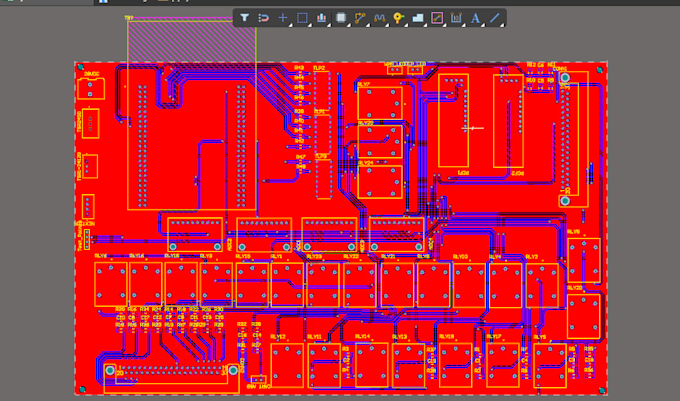This screenshot has width=680, height=401.
Task: Choose the dashed rectangle selection tool
Action: pos(302,18)
